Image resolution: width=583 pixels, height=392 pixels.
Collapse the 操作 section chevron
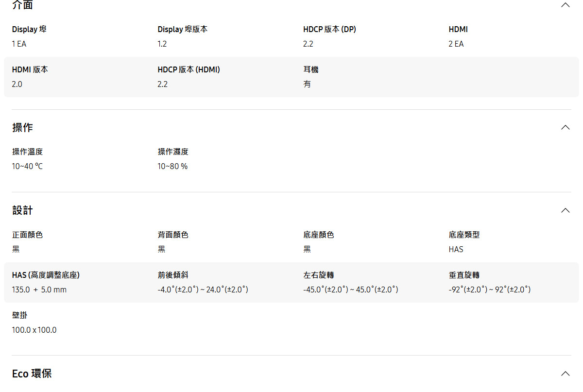565,127
